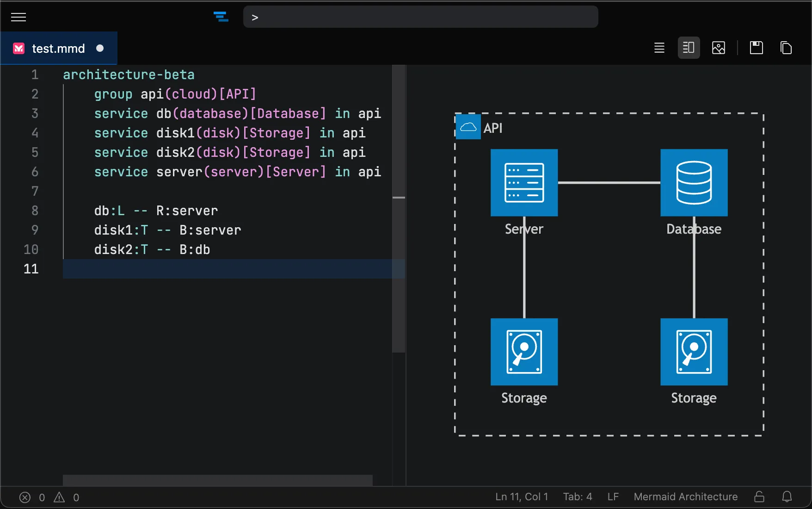This screenshot has height=509, width=812.
Task: Click the errors count indicator
Action: point(32,497)
